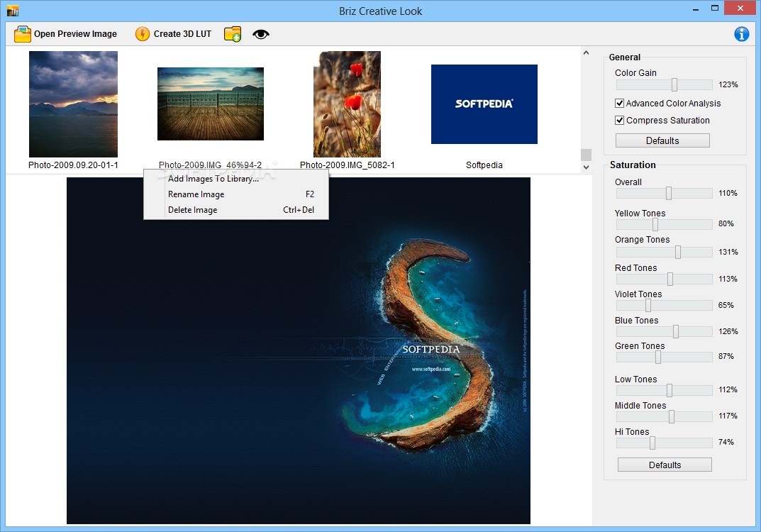Click the 113% Red Tones value
The image size is (761, 532).
pos(728,279)
